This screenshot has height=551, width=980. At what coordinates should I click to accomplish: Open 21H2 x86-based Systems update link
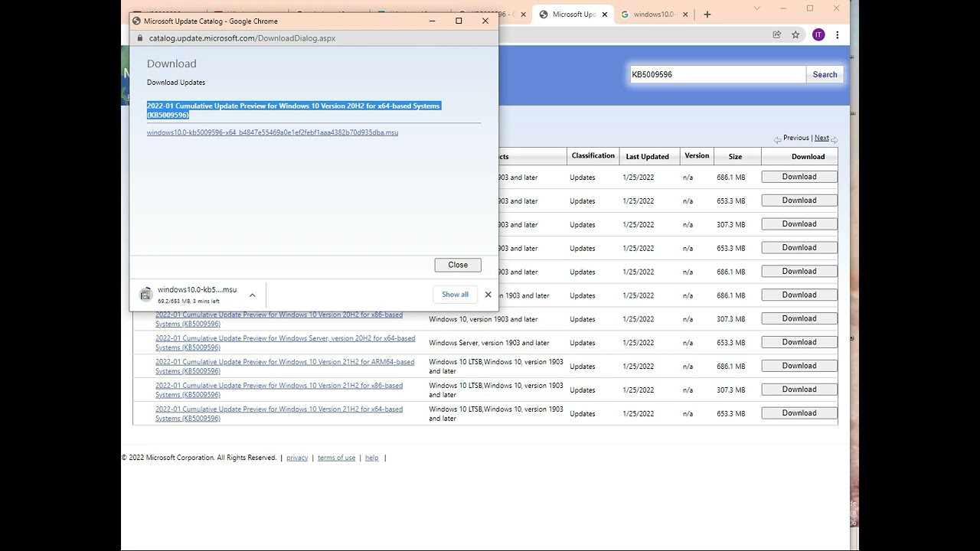click(279, 390)
